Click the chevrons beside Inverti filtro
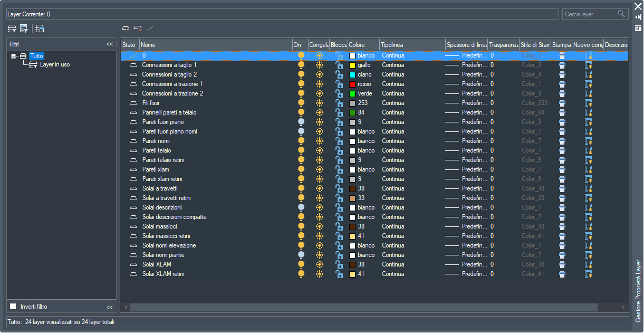Viewport: 644px width, 333px height. click(110, 307)
